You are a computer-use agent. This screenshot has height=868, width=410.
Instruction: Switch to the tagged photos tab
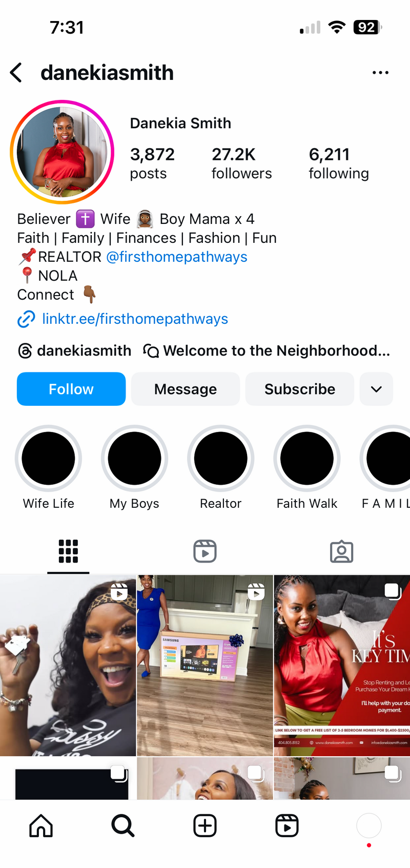pos(342,551)
